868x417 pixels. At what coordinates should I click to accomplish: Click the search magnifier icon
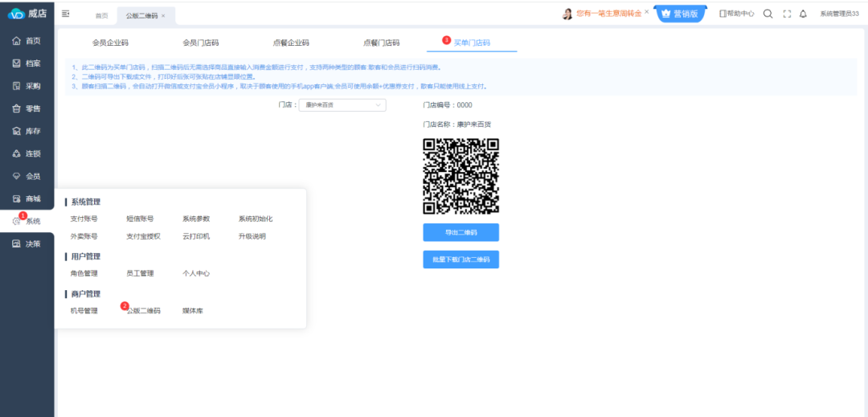coord(768,14)
